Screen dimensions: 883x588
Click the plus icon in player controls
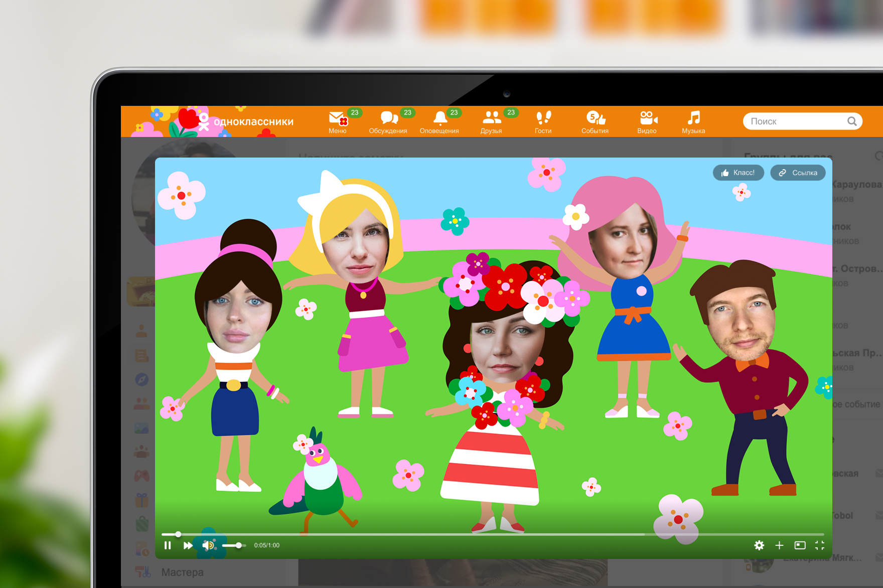pyautogui.click(x=779, y=545)
